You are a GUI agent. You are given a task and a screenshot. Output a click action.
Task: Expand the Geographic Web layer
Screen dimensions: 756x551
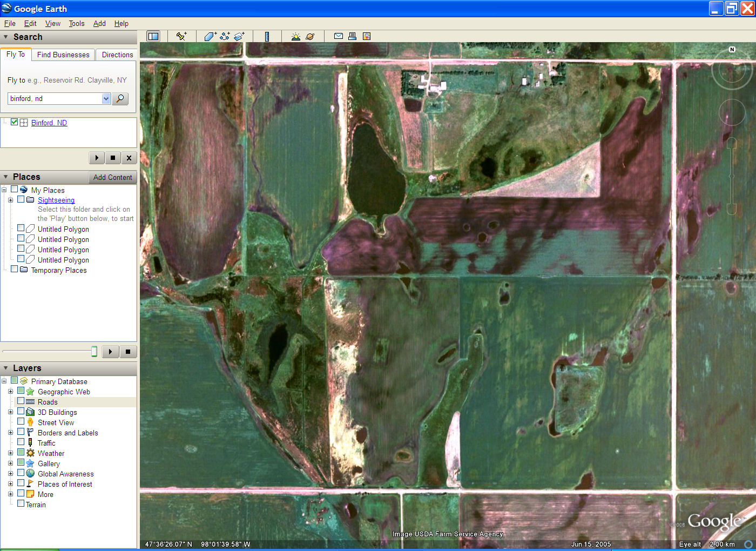pos(10,392)
